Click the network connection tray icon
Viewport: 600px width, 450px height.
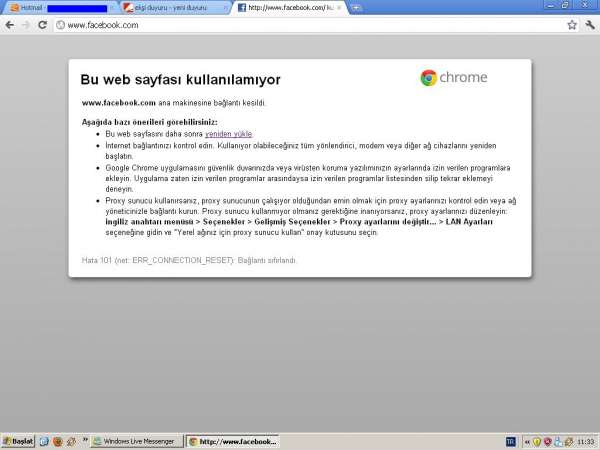coord(558,442)
